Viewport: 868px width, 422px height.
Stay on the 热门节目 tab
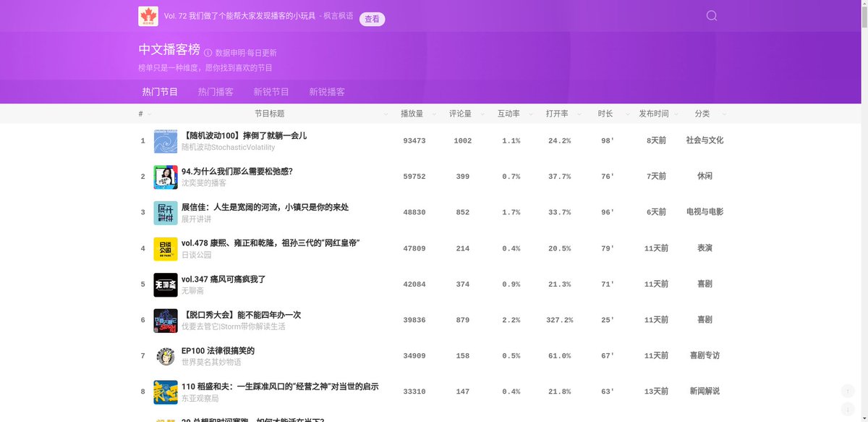[x=158, y=91]
